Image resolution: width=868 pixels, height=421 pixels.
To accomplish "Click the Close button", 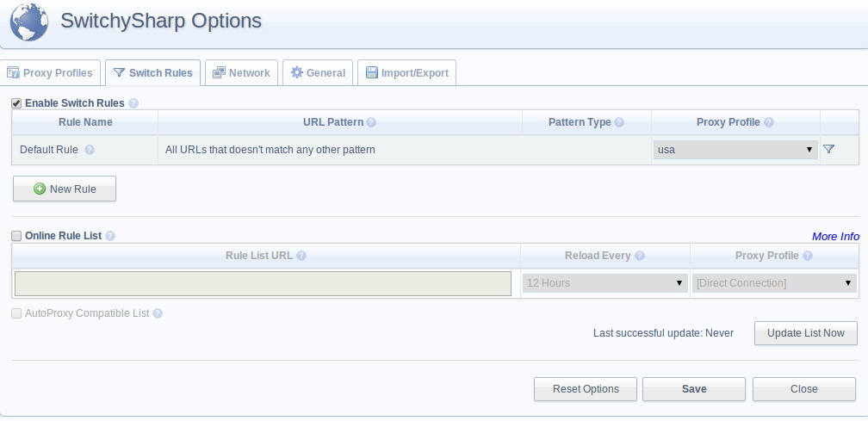I will pos(803,389).
